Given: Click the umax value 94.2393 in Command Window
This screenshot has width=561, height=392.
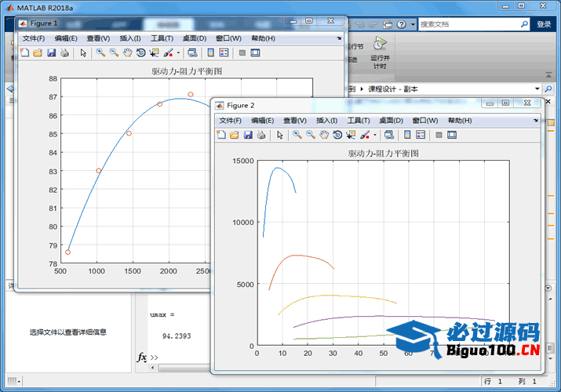Looking at the screenshot, I should point(177,336).
